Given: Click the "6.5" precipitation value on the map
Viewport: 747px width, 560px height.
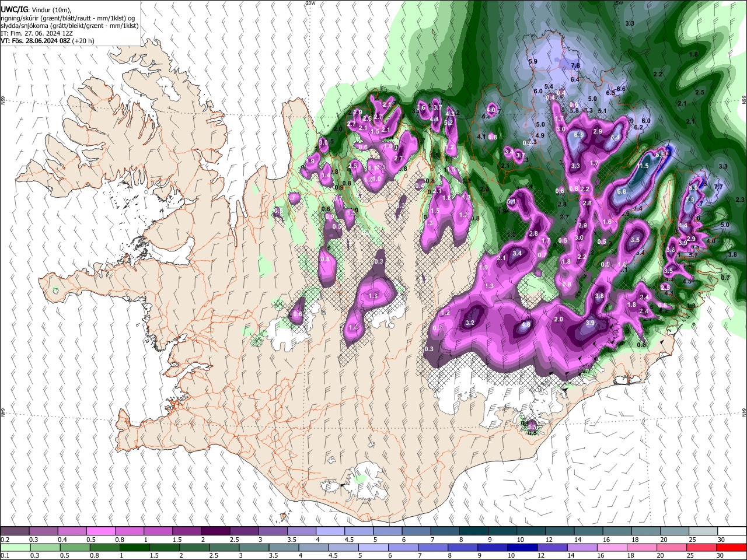Looking at the screenshot, I should pos(610,93).
